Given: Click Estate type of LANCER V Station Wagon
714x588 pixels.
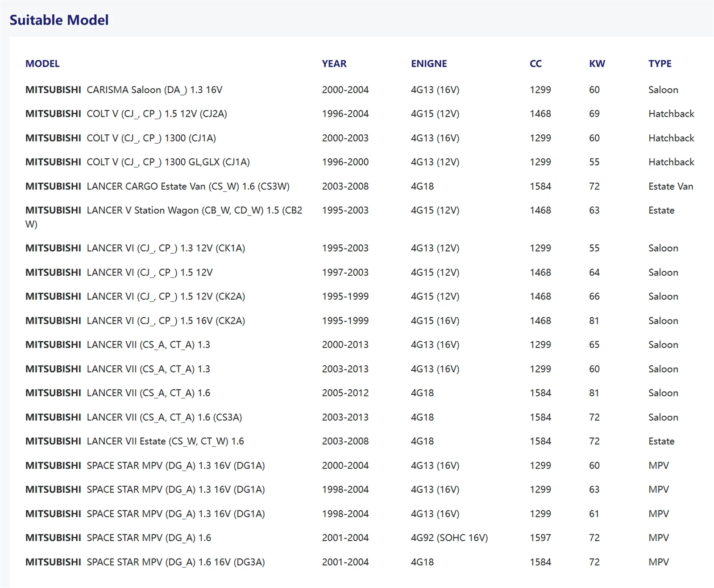Looking at the screenshot, I should (661, 210).
